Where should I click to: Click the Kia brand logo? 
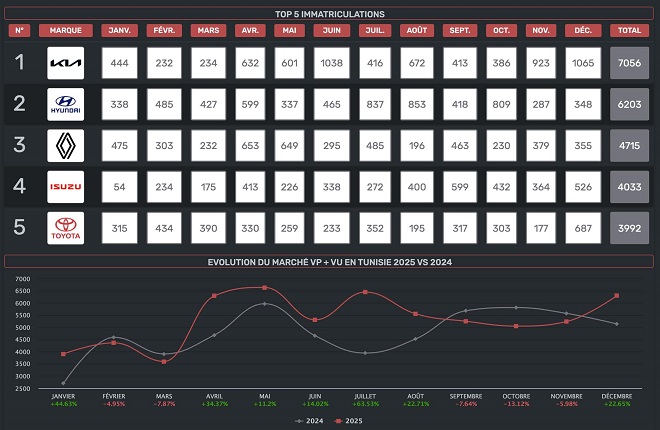pyautogui.click(x=66, y=64)
